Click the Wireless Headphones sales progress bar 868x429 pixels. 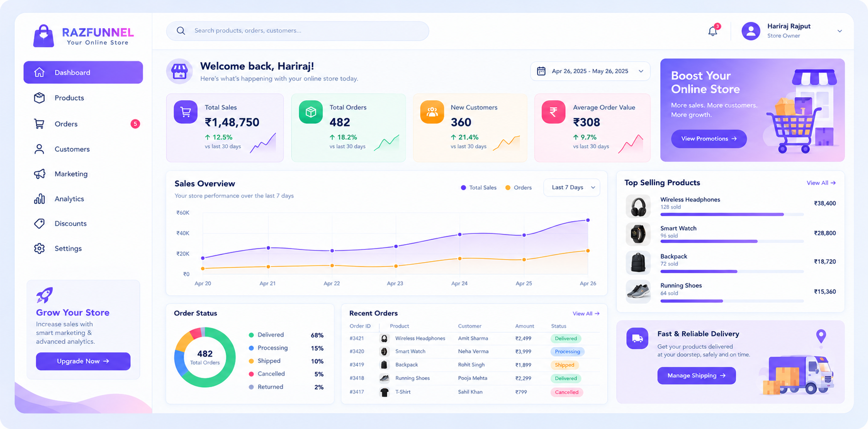[732, 214]
